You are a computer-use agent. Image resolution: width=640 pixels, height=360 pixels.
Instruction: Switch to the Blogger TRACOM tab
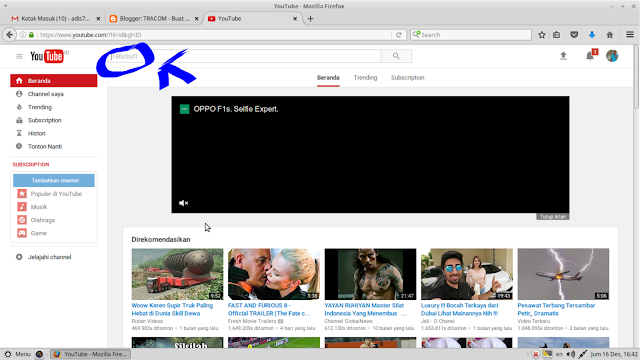[x=154, y=19]
